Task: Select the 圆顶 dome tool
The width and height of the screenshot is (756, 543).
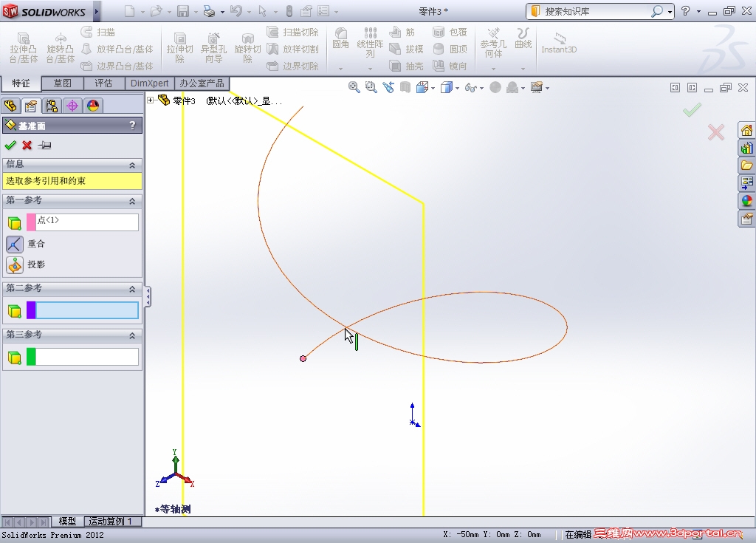Action: pos(450,49)
